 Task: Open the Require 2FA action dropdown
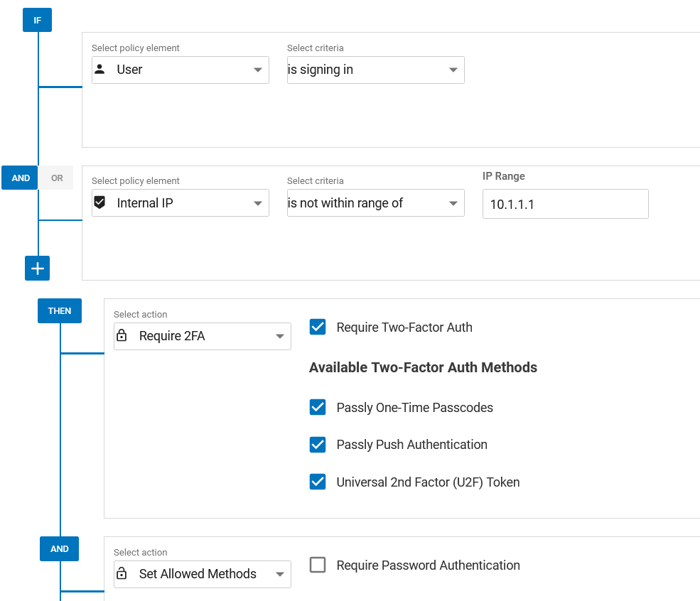pyautogui.click(x=203, y=337)
